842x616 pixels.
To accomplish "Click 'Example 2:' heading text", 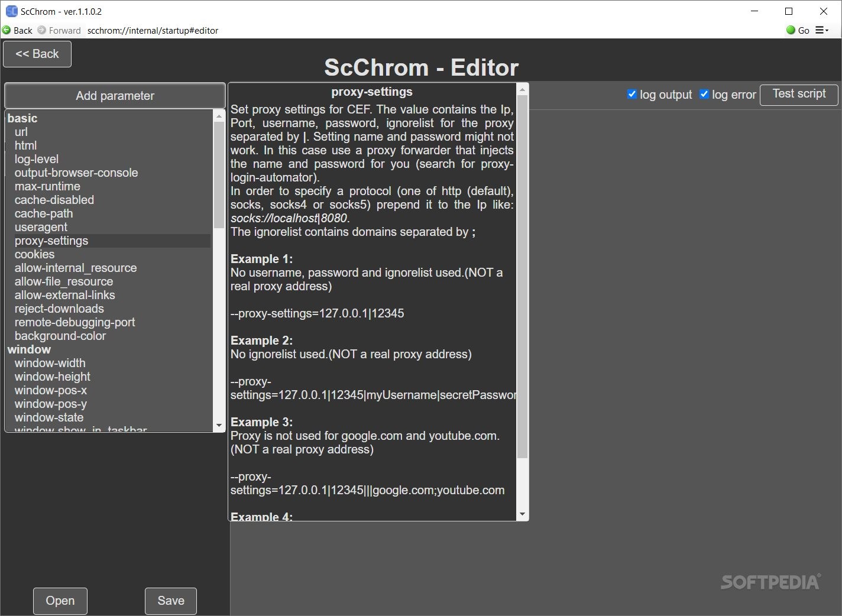I will [x=261, y=341].
